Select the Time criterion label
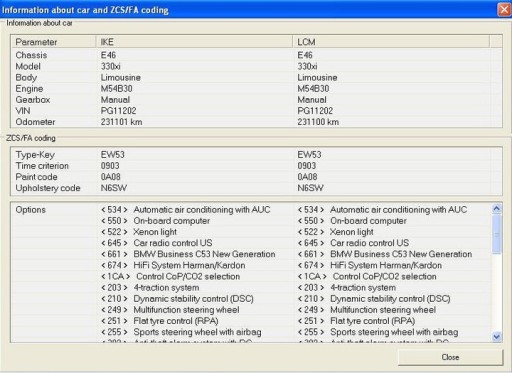Screen dimensions: 512x373 (42, 166)
